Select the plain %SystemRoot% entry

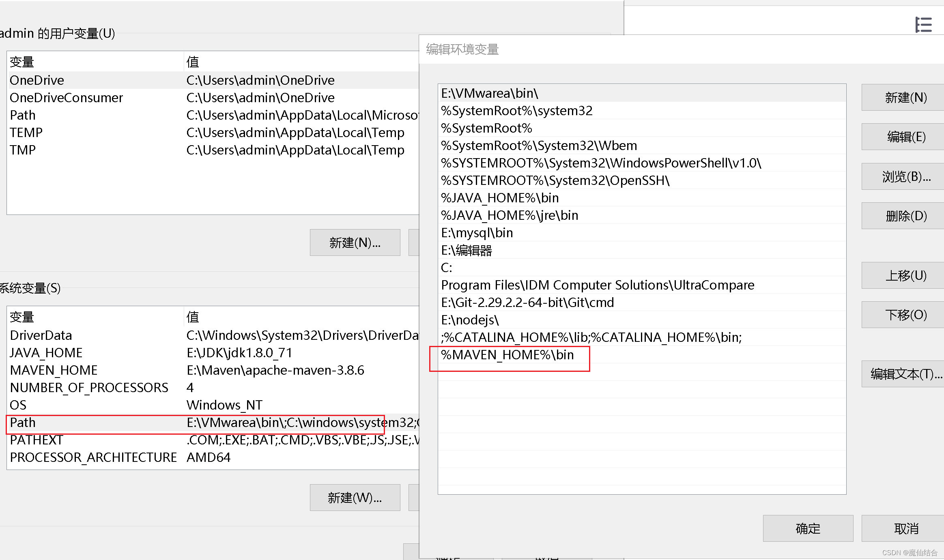(x=642, y=128)
